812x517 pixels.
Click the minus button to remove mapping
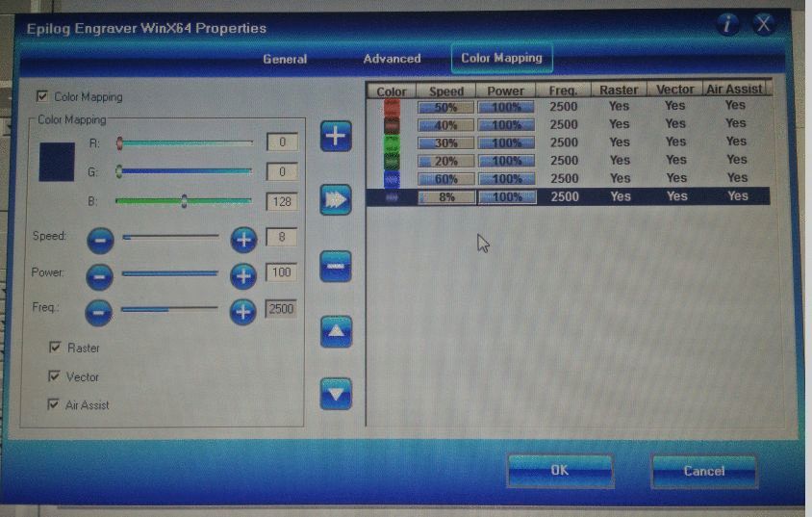click(336, 267)
